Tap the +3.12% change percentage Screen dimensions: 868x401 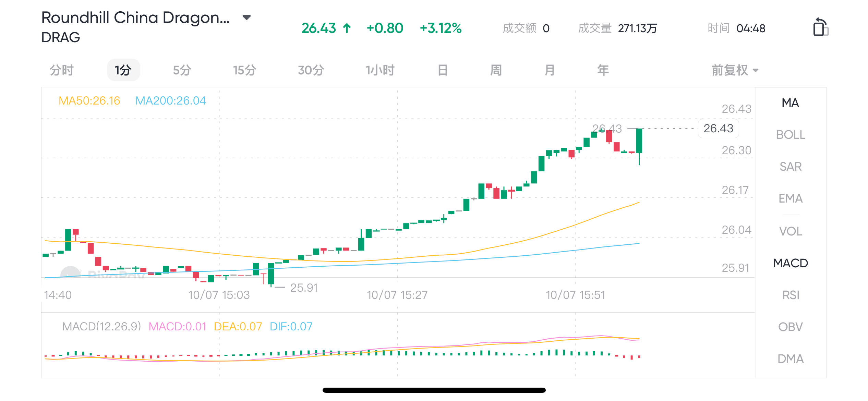pos(441,28)
